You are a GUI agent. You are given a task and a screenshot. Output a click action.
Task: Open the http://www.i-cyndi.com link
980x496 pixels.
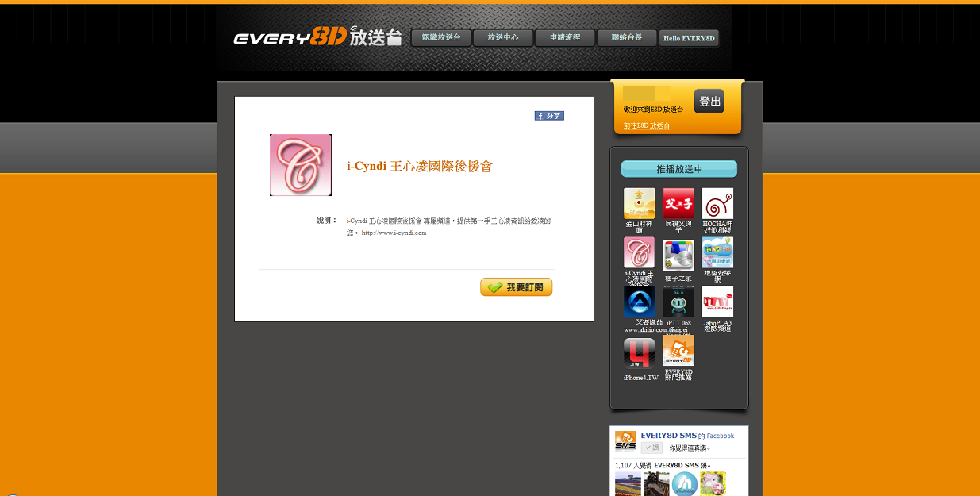pos(394,233)
